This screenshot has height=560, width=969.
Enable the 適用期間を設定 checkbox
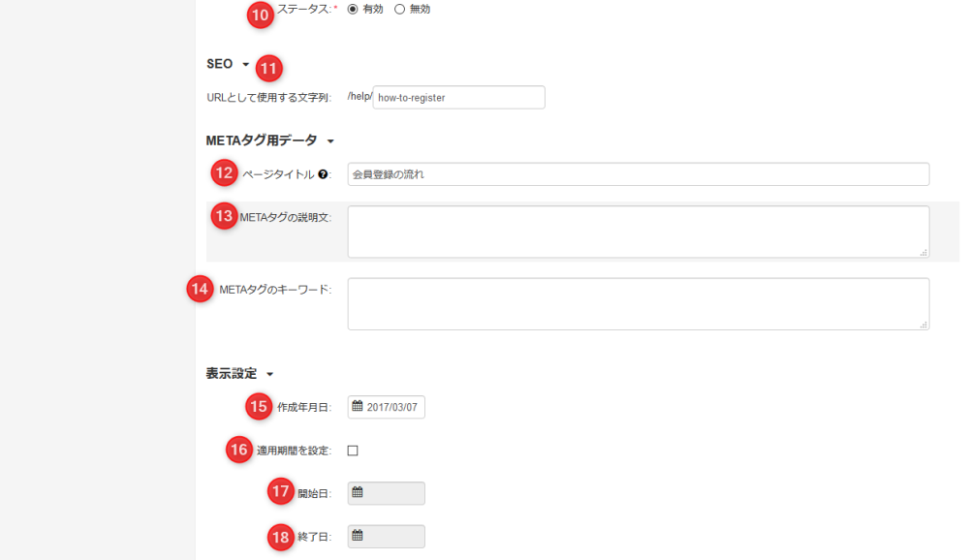click(353, 451)
